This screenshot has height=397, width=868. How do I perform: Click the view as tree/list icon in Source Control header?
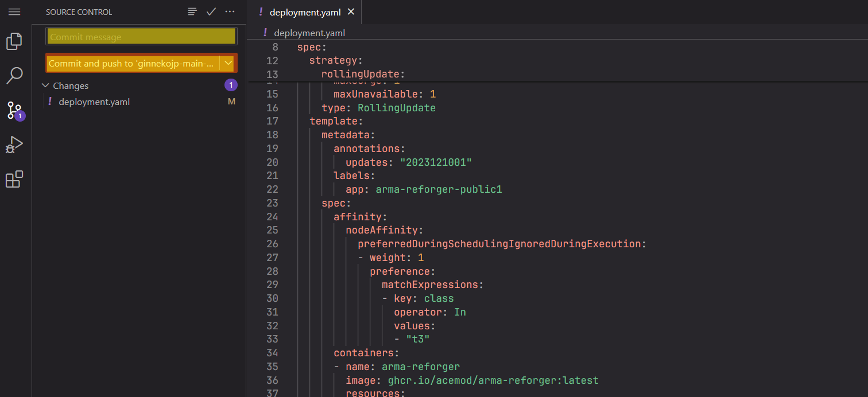[192, 11]
